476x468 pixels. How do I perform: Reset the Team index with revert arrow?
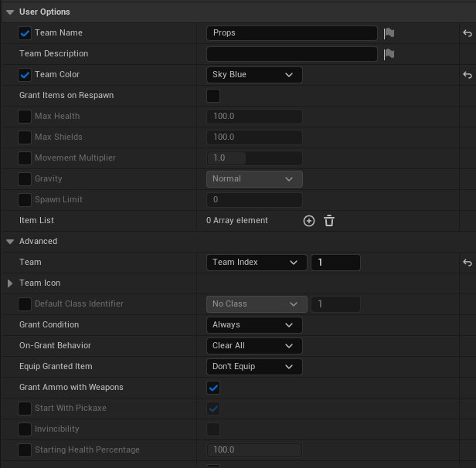point(467,263)
